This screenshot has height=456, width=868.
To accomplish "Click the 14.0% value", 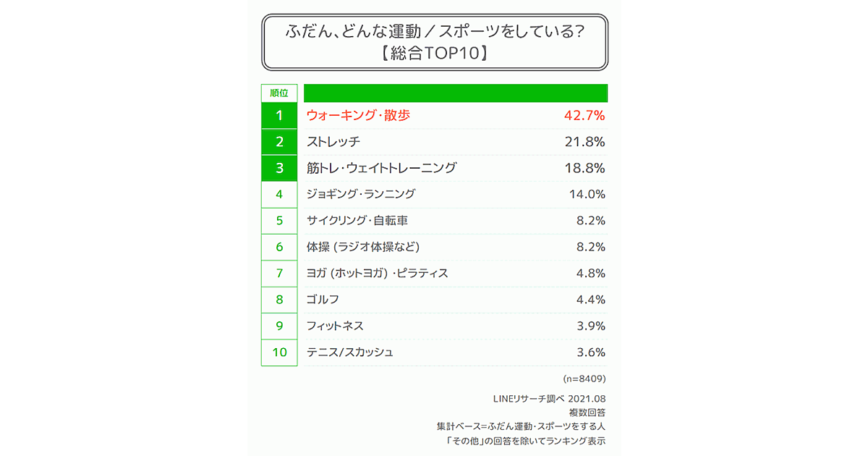I will (x=587, y=194).
